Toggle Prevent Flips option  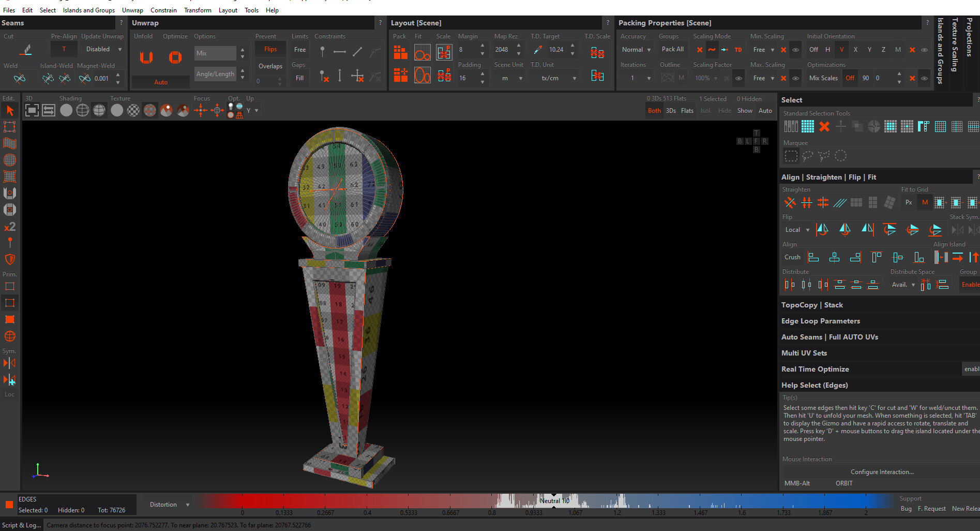pyautogui.click(x=270, y=49)
